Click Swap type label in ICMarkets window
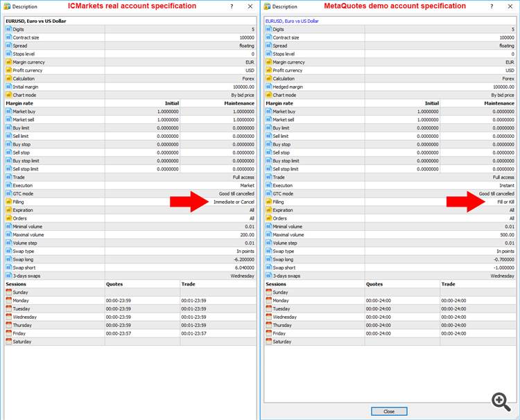The image size is (520, 420). click(x=23, y=252)
